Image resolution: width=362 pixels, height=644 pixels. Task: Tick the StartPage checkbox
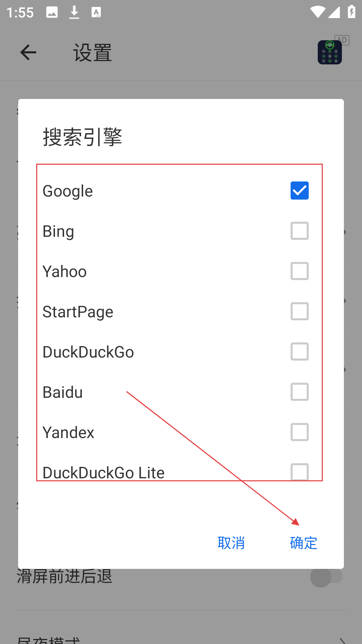300,311
